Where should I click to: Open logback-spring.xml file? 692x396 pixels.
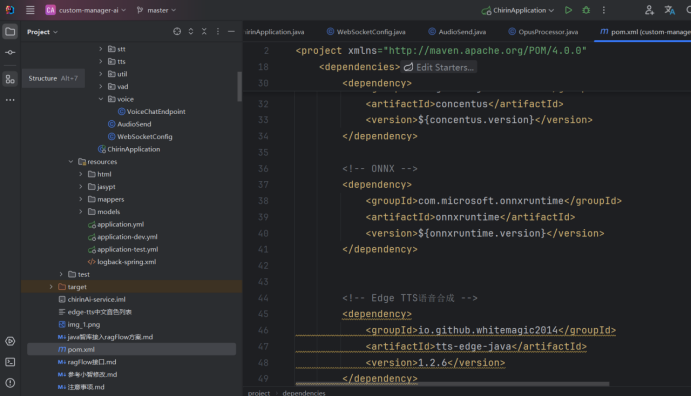pyautogui.click(x=122, y=262)
